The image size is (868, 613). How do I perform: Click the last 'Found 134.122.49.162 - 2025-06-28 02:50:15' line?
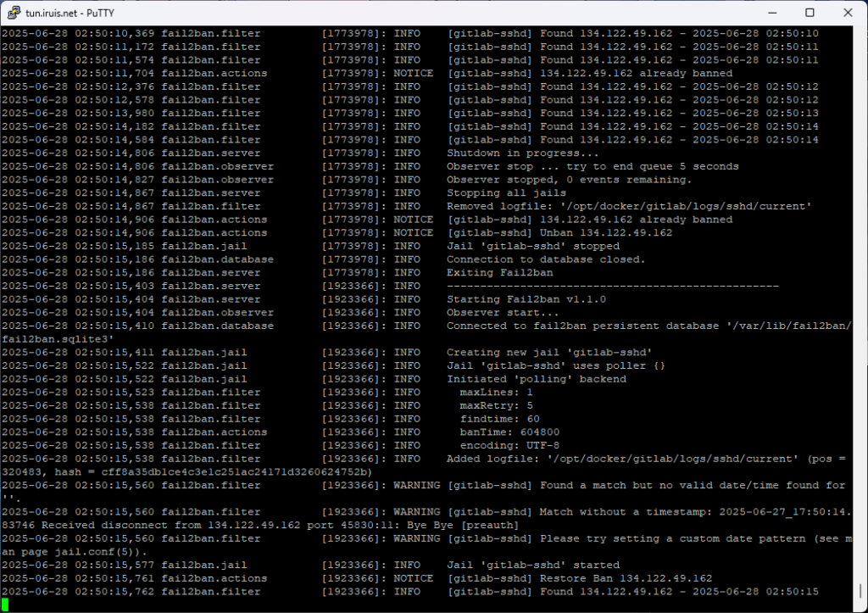[679, 592]
